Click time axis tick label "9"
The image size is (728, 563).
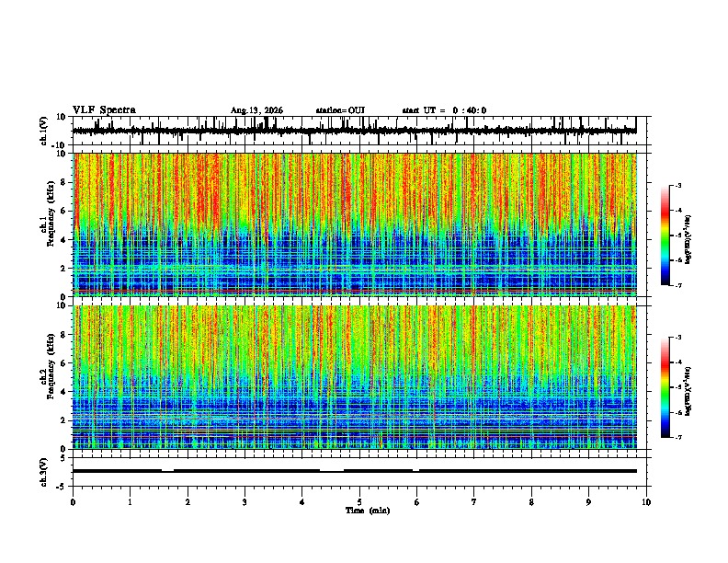[588, 502]
